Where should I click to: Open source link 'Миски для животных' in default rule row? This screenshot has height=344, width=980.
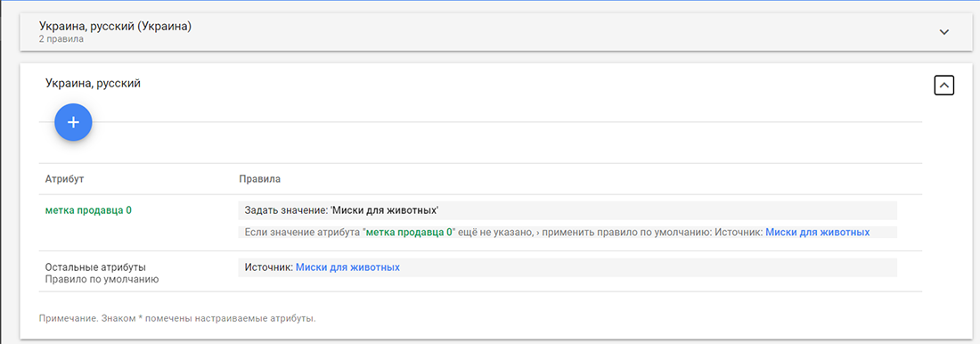coord(347,267)
